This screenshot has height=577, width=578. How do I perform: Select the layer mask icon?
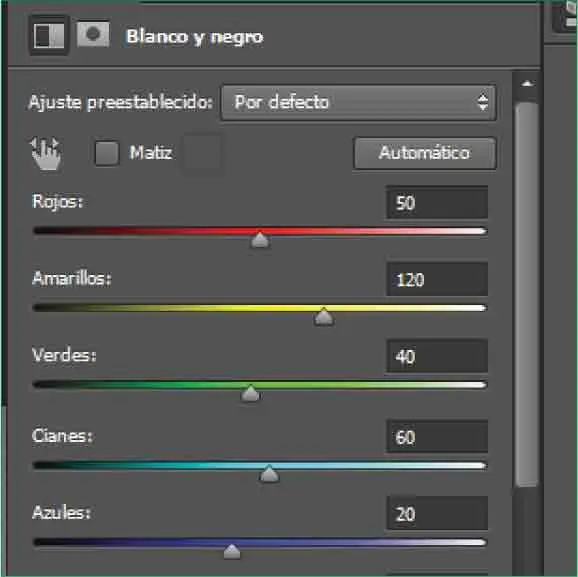click(93, 34)
